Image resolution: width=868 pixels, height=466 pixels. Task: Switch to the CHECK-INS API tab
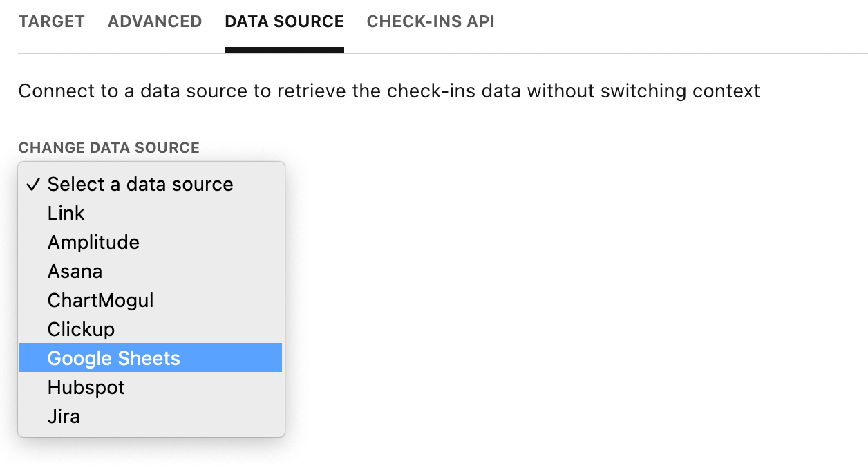(x=431, y=21)
